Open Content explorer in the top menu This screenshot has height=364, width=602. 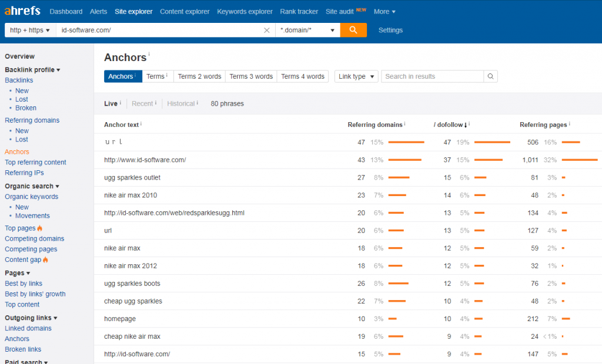pos(185,12)
